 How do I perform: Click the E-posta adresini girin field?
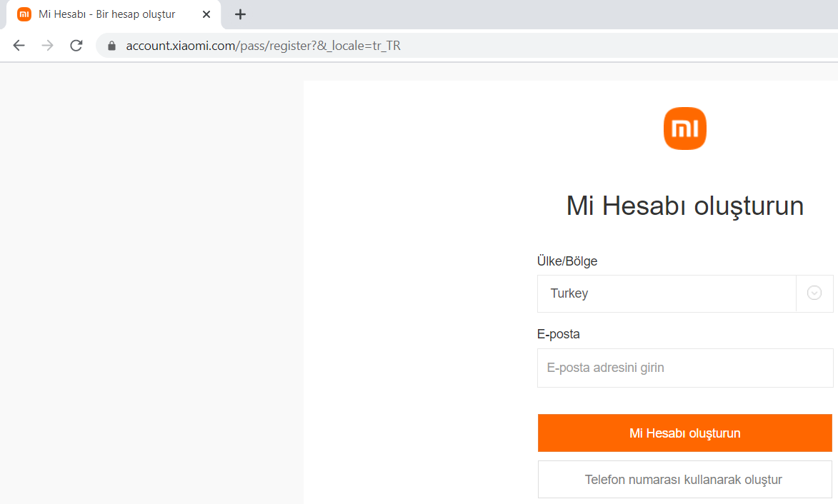click(x=685, y=368)
